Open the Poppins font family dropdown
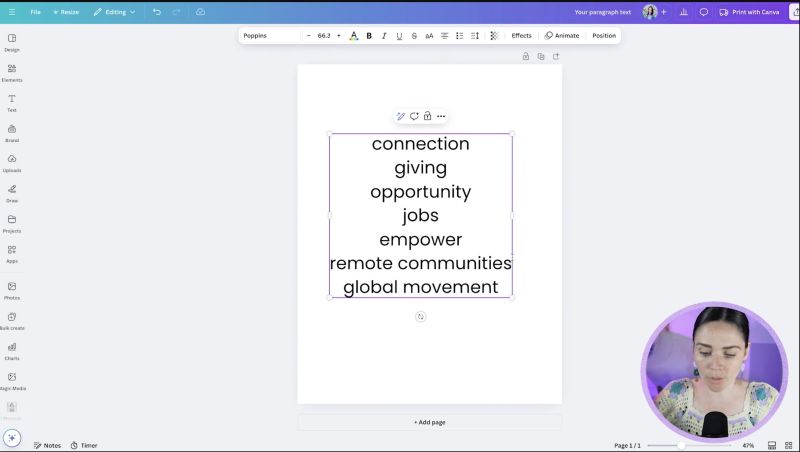Viewport: 800px width, 452px height. coord(270,36)
